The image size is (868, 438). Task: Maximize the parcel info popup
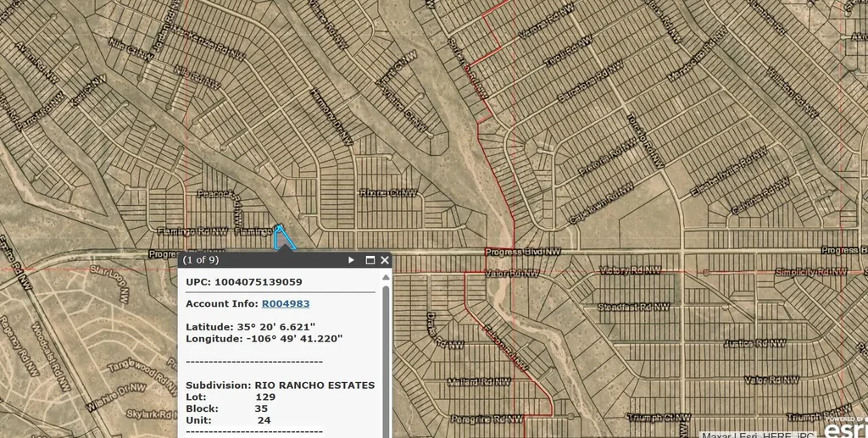click(x=370, y=260)
